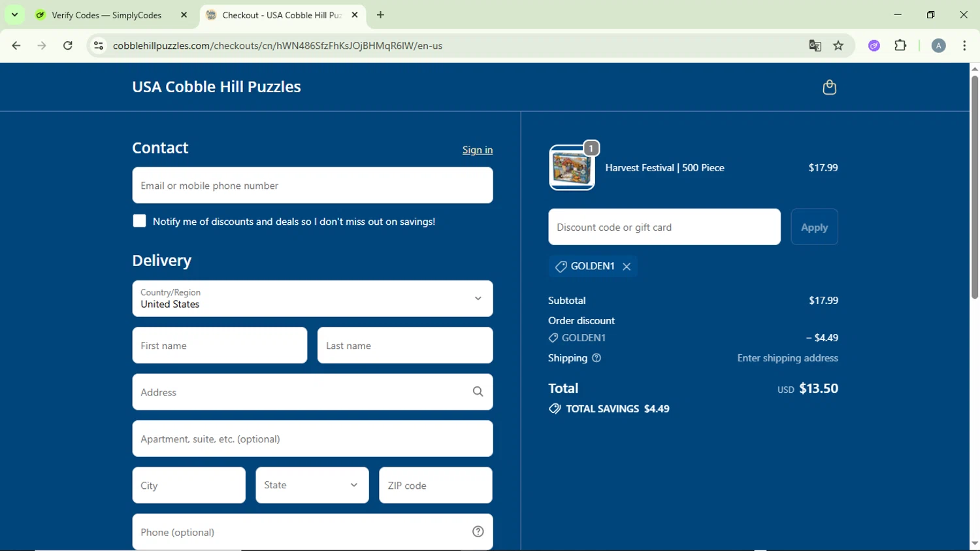Image resolution: width=980 pixels, height=551 pixels.
Task: Open the Chrome three-dot menu
Action: coord(965,46)
